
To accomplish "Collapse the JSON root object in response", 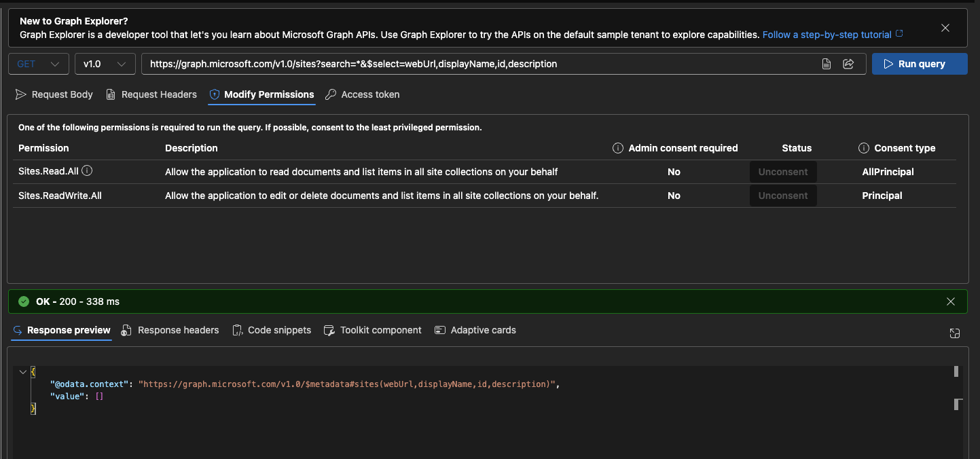I will pos(22,372).
